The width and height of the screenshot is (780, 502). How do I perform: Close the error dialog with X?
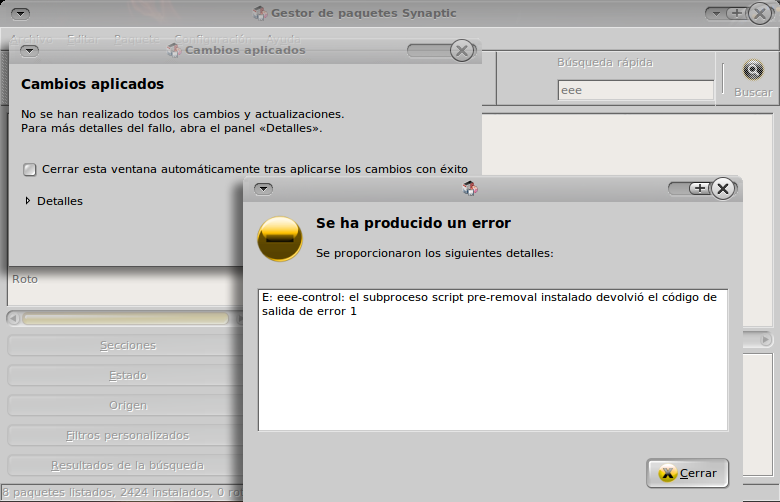point(723,189)
